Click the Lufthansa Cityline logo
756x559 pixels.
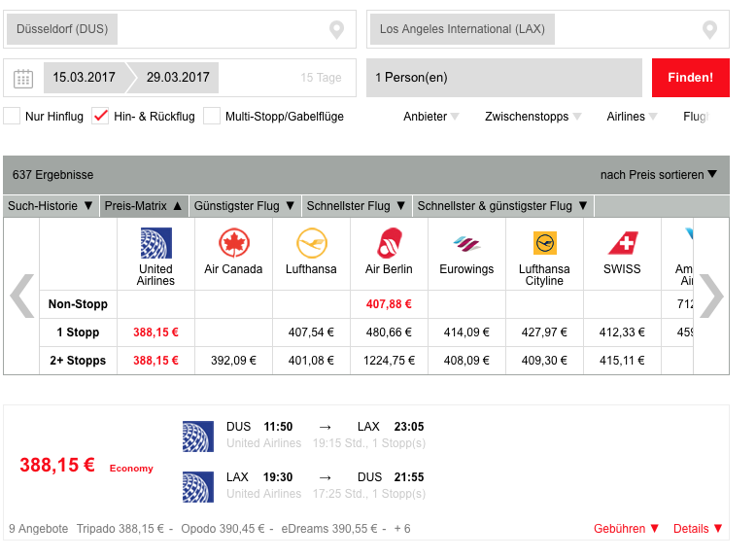[545, 243]
